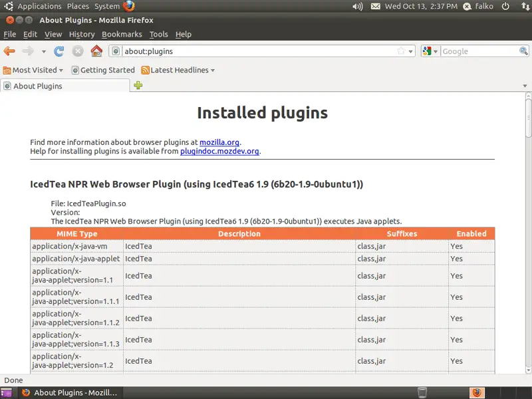
Task: Click the Back arrow button
Action: point(9,51)
